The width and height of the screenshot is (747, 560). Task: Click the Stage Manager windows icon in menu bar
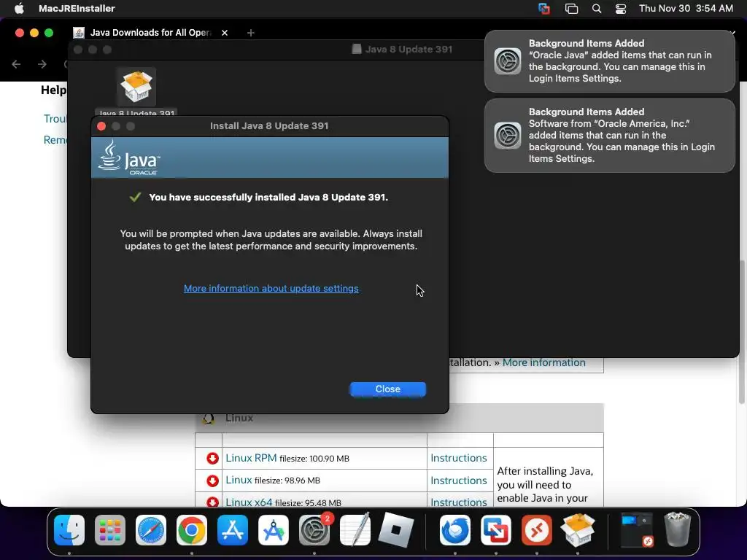(571, 9)
